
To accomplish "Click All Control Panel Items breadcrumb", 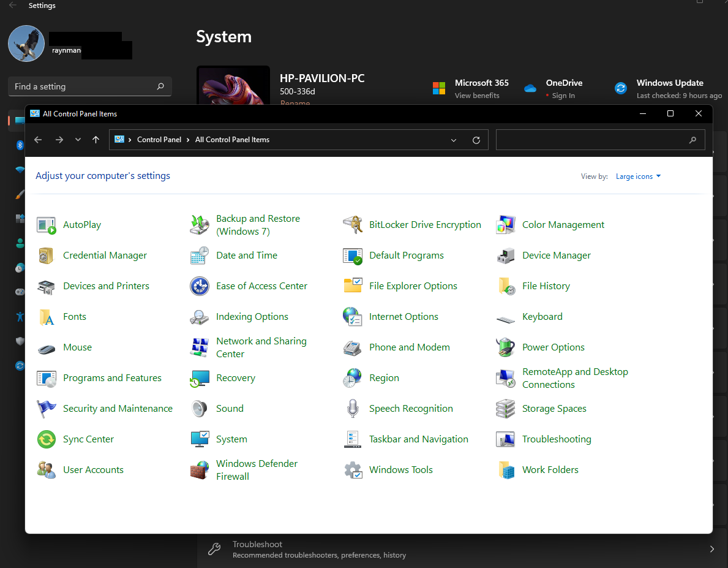I will pyautogui.click(x=232, y=140).
